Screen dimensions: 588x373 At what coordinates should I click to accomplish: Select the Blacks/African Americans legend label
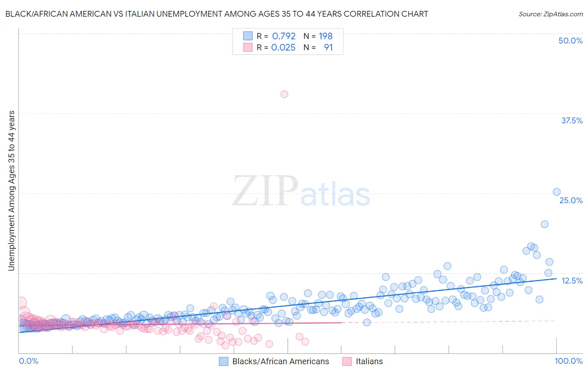point(281,361)
